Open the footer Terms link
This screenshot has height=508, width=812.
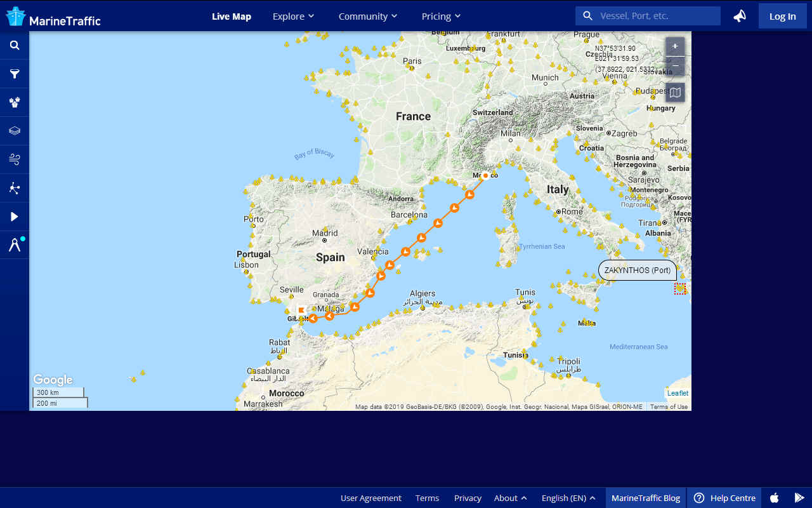click(x=427, y=498)
